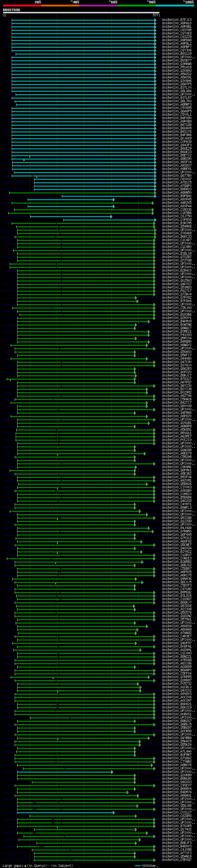Click the UniRef100_C5Y895 label
This screenshot has height=868, width=197.
tap(176, 108)
